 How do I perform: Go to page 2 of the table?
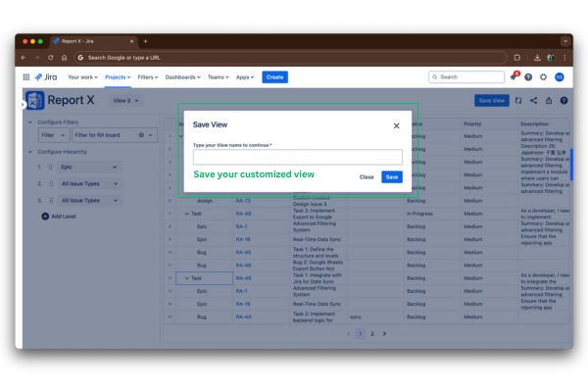pyautogui.click(x=372, y=333)
